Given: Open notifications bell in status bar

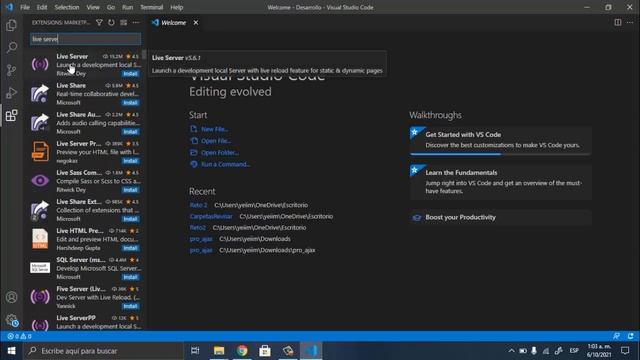Looking at the screenshot, I should tap(630, 336).
